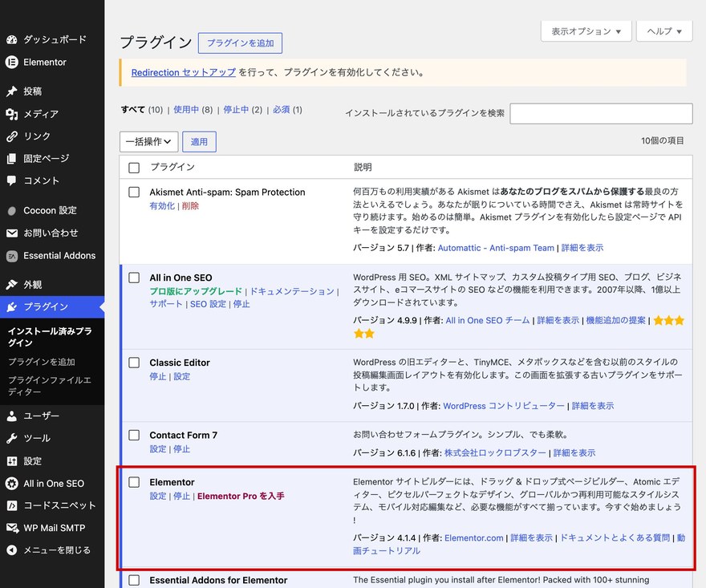Open Cocoon 設定 in the sidebar
Viewport: 706px width, 588px height.
50,210
